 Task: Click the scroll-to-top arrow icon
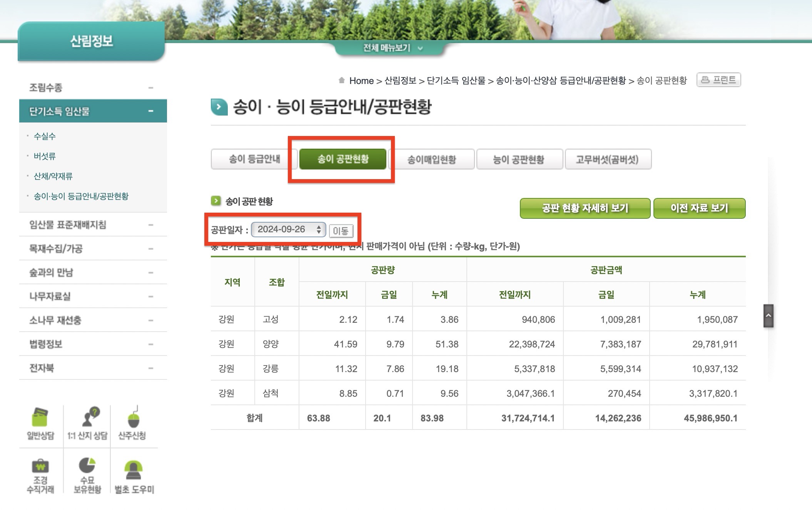[768, 316]
